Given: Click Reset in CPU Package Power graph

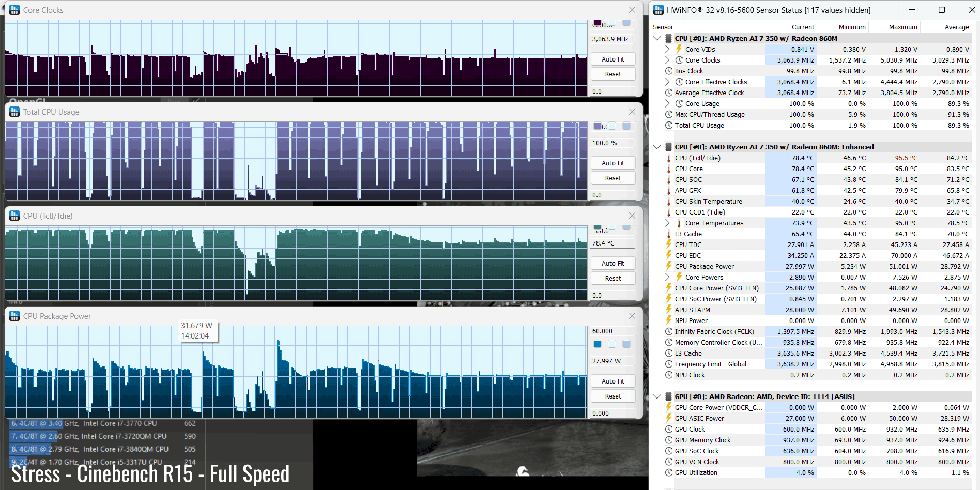Looking at the screenshot, I should tap(613, 396).
